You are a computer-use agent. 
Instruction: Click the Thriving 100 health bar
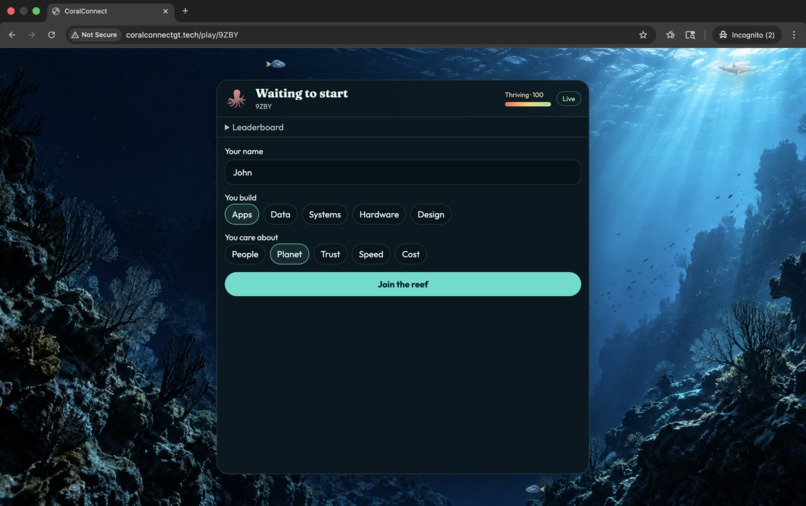pos(527,104)
